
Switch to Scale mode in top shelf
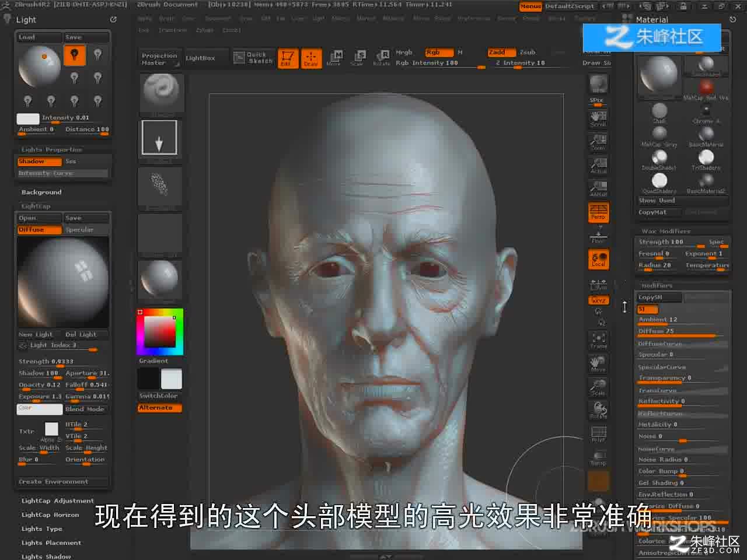pos(357,58)
